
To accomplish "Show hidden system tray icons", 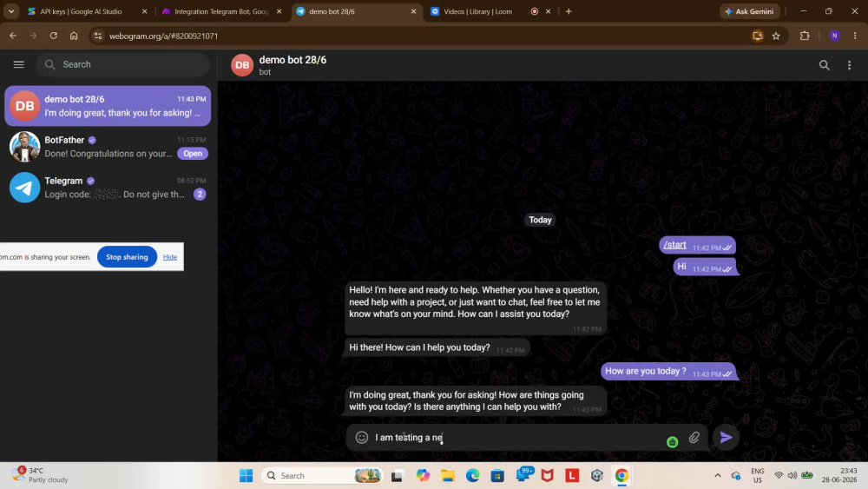I will pos(718,476).
